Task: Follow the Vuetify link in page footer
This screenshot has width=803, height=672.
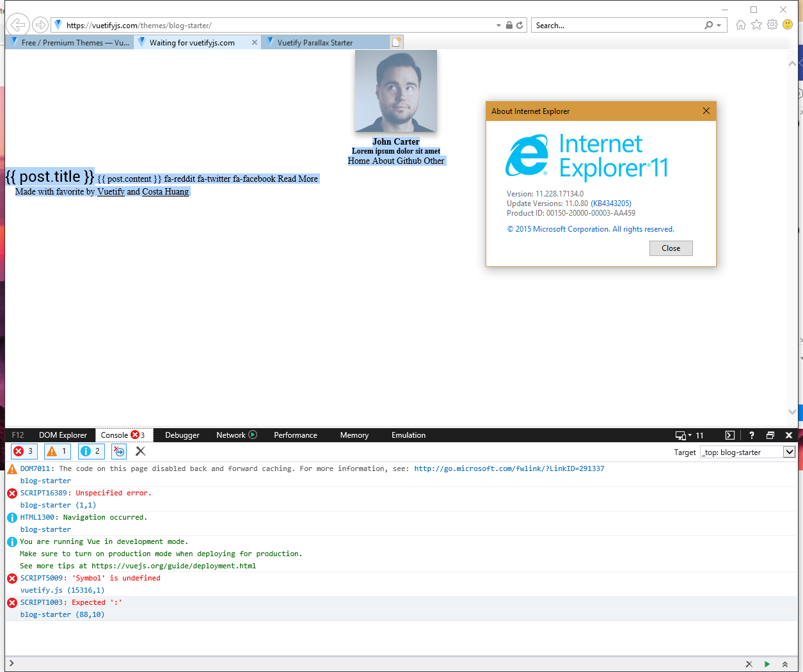Action: (111, 191)
